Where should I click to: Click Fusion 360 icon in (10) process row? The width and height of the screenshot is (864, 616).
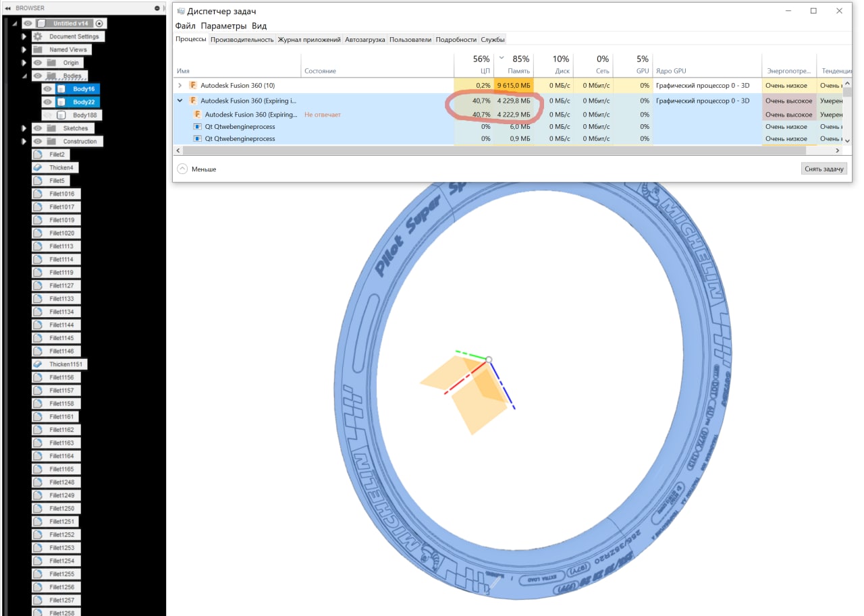[193, 86]
